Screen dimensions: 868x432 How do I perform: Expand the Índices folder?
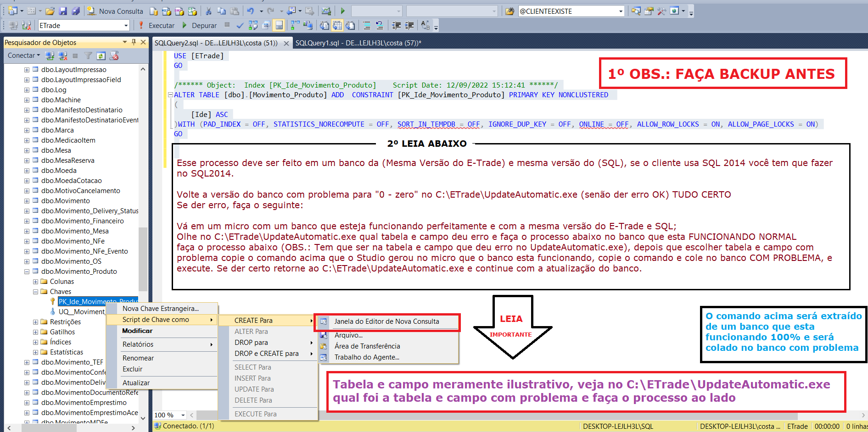pos(35,342)
